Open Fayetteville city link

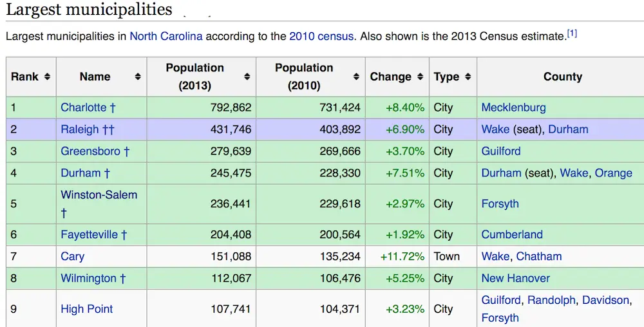(89, 234)
